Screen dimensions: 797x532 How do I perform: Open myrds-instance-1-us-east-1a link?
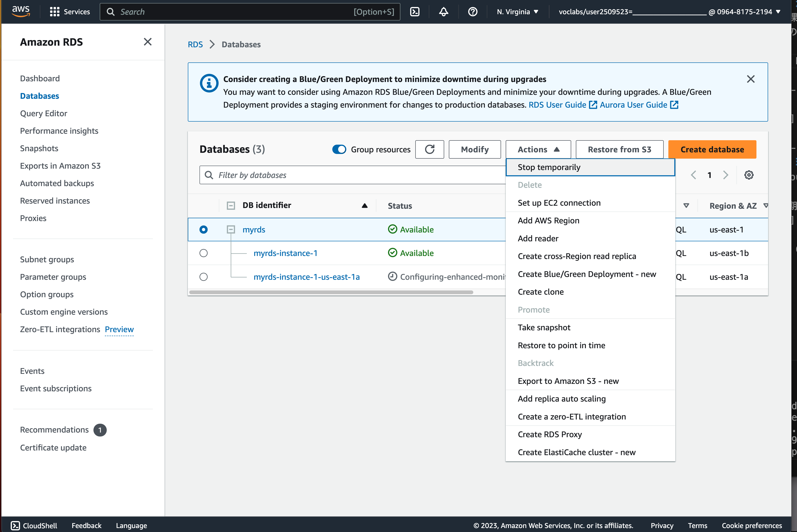point(306,277)
